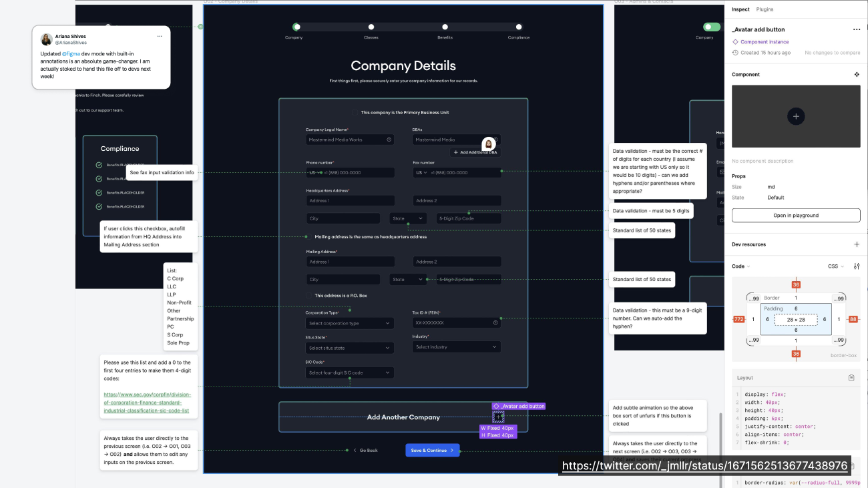
Task: Click the 'display: flex;' code line
Action: (765, 395)
